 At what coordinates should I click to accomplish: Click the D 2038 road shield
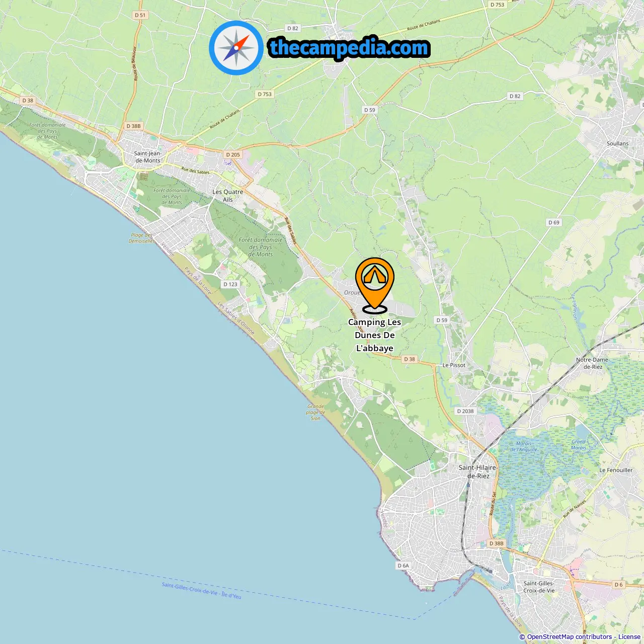click(465, 411)
